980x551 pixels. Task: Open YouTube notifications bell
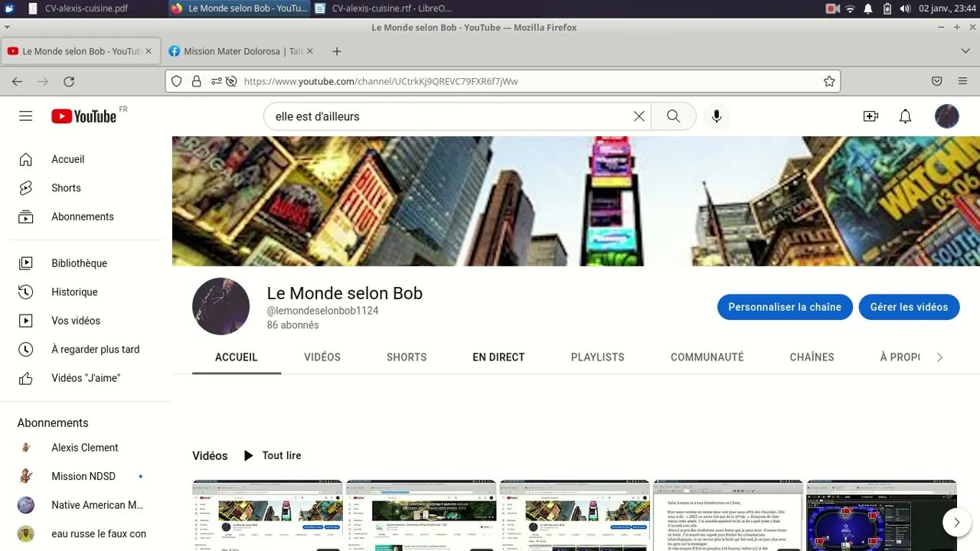[905, 116]
